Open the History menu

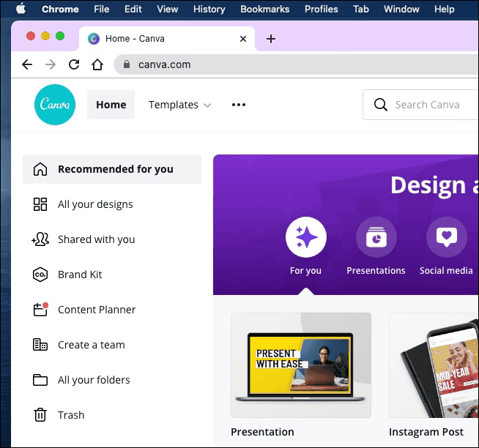[209, 10]
